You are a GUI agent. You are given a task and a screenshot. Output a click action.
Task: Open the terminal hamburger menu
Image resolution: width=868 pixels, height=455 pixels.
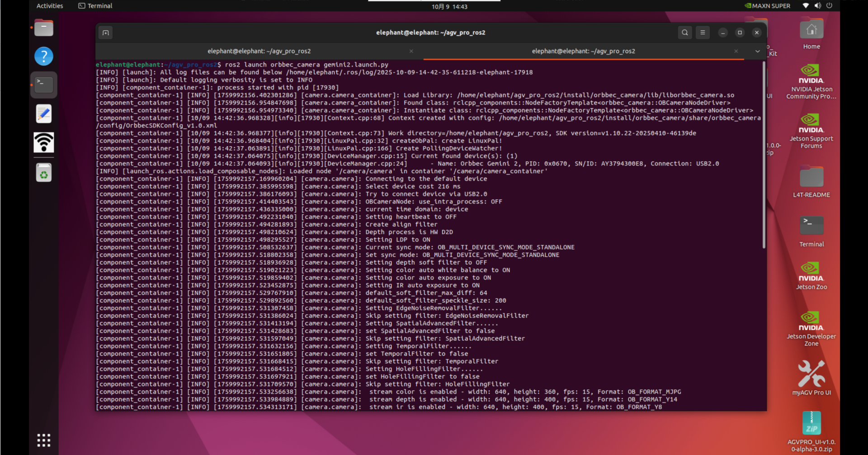click(702, 33)
